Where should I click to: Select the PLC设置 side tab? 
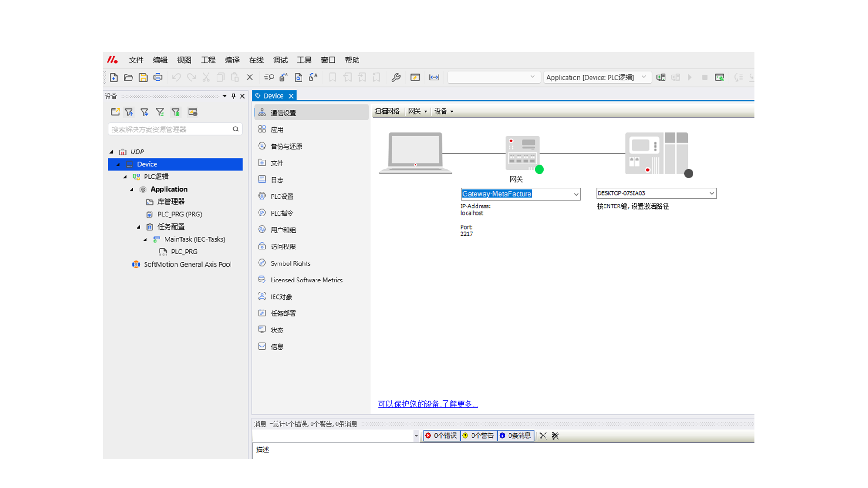pyautogui.click(x=282, y=197)
